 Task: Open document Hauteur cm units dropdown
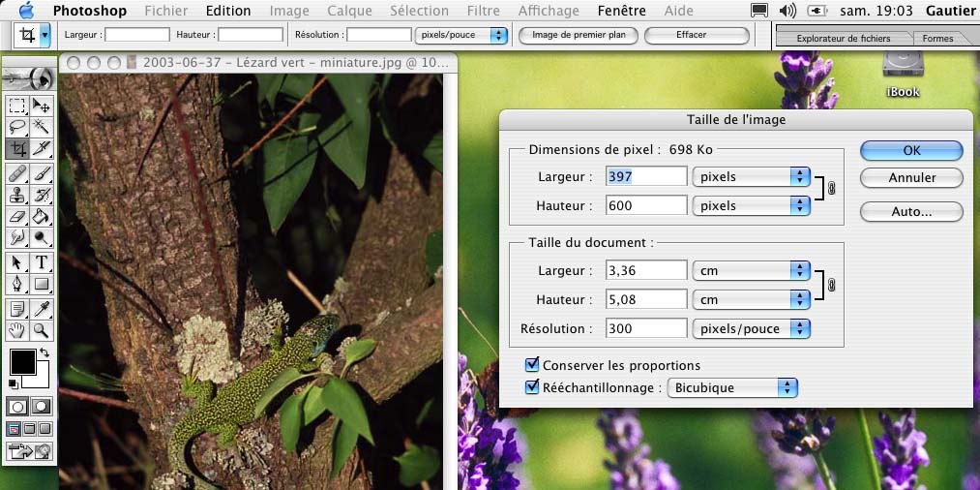pyautogui.click(x=752, y=299)
